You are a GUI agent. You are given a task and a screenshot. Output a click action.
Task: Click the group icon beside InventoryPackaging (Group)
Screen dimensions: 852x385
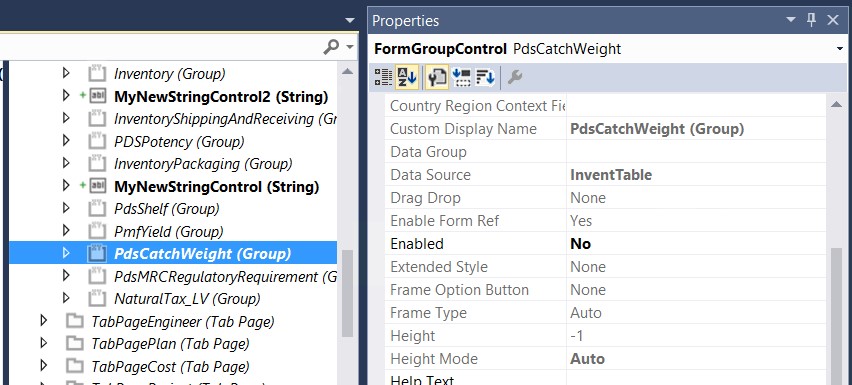97,163
